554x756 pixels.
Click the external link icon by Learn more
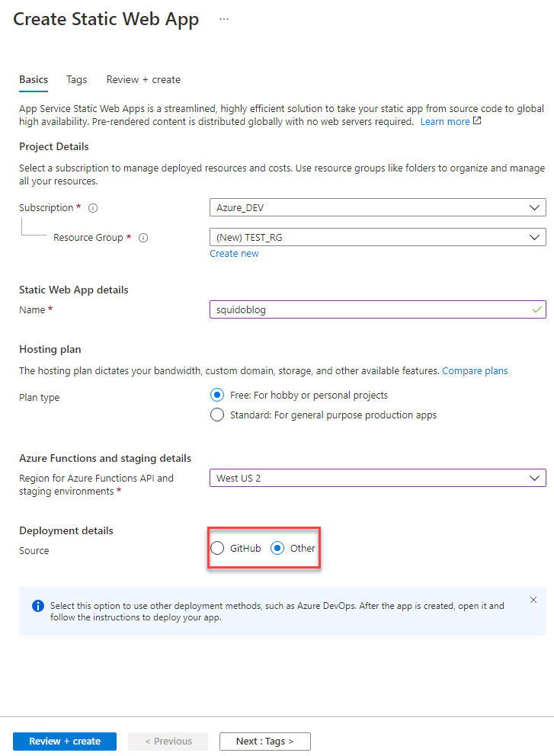[477, 121]
